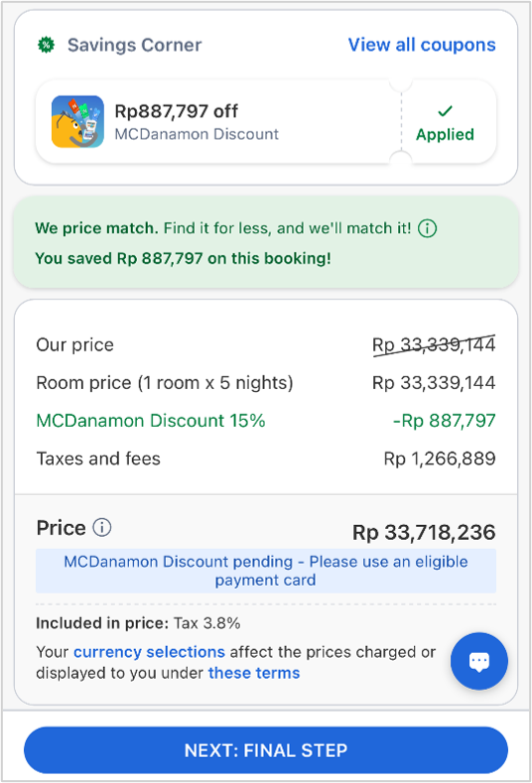The height and width of the screenshot is (783, 532).
Task: Open the these terms link
Action: point(254,673)
